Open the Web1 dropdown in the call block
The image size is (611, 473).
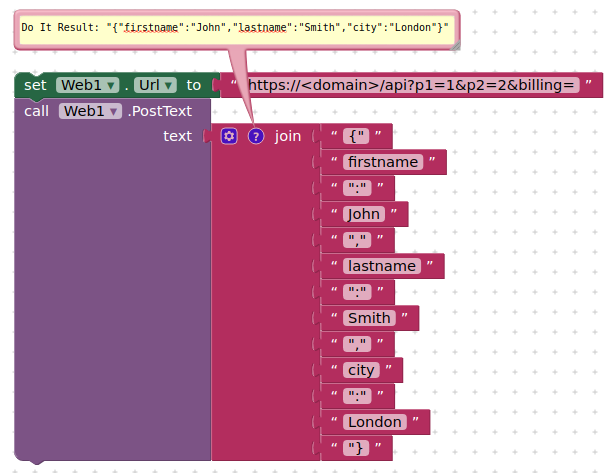pyautogui.click(x=90, y=111)
